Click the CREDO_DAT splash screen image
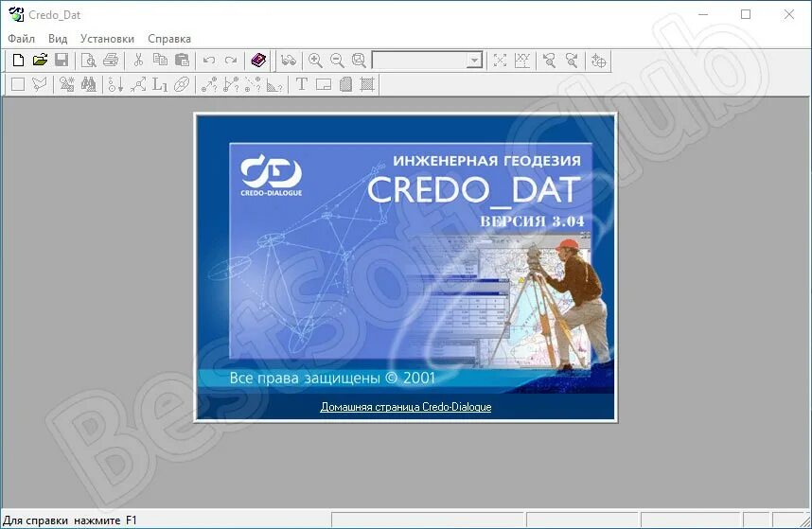Screen dimensions: 812x529 click(405, 267)
